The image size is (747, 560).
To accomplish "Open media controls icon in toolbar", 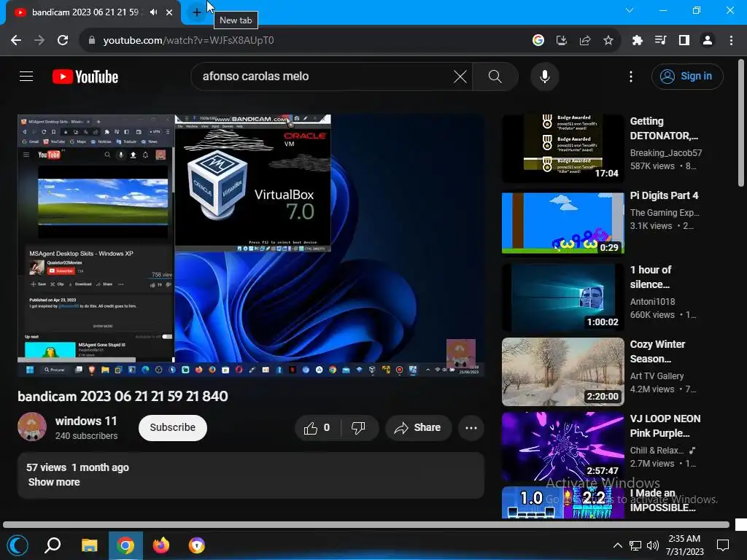I will point(661,41).
